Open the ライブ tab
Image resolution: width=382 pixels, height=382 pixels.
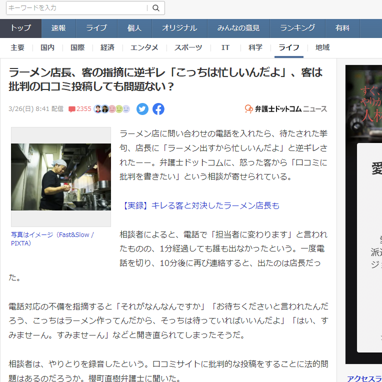(x=97, y=28)
